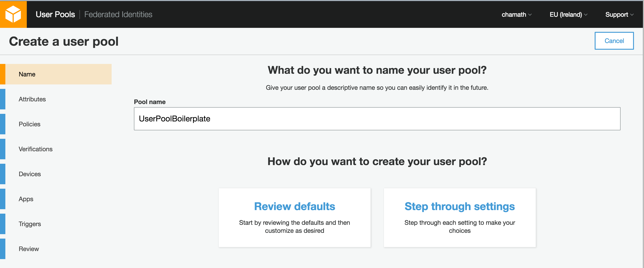
Task: Select the Devices step
Action: (29, 174)
